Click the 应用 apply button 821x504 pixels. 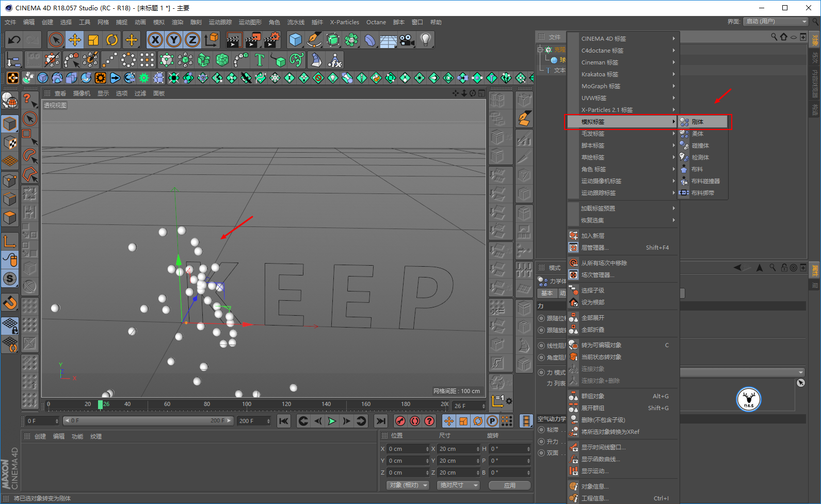tap(509, 485)
